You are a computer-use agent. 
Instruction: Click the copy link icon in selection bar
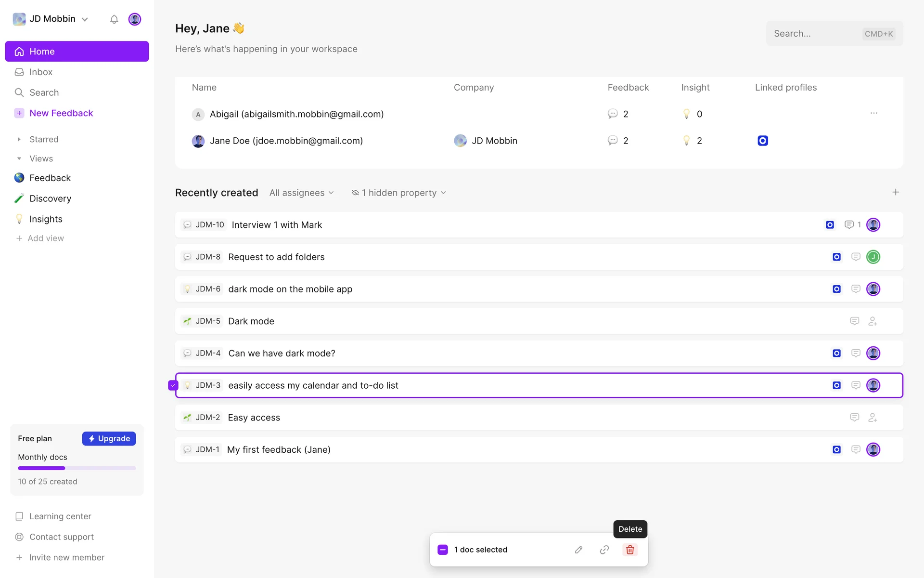point(604,550)
